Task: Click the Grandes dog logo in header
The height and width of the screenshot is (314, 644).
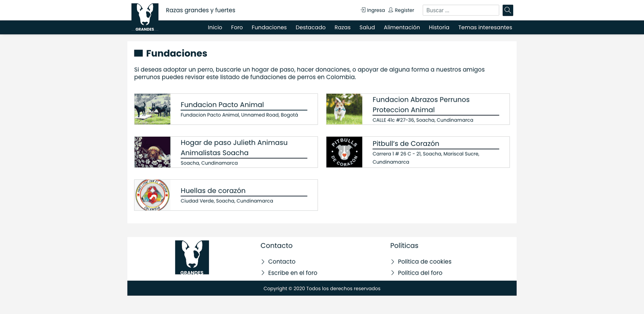Action: 145,17
